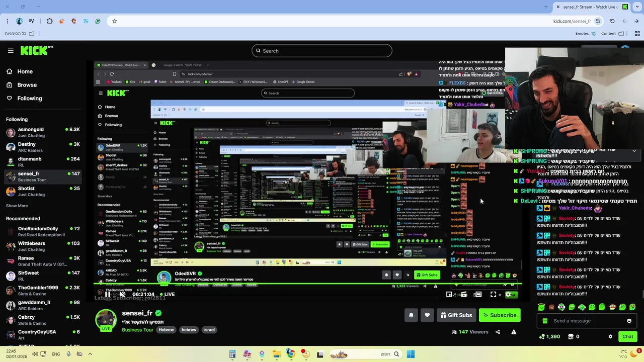
Task: Open the Content bookmarks folder
Action: [613, 34]
